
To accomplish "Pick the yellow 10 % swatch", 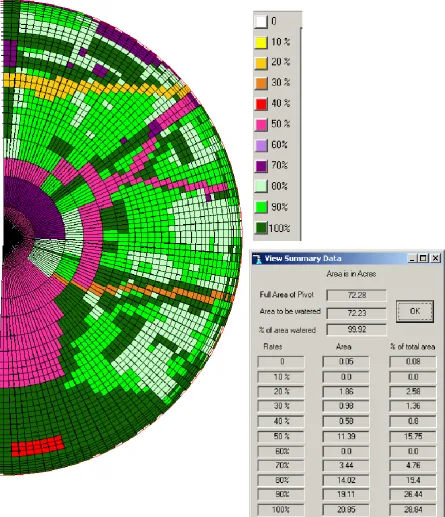I will (x=261, y=42).
